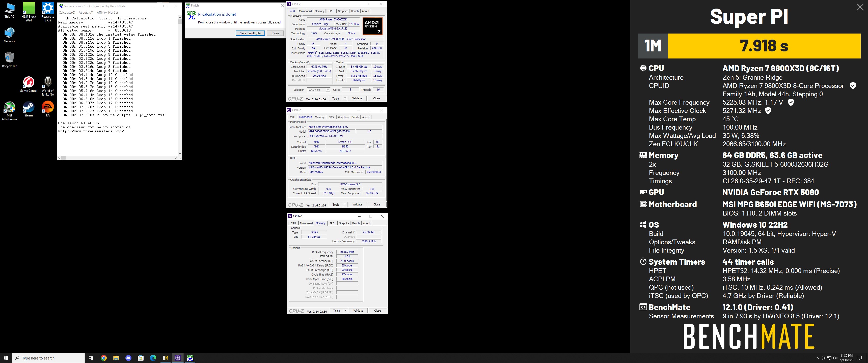Open Microsoft Store from the taskbar
The image size is (868, 363).
pos(141,358)
